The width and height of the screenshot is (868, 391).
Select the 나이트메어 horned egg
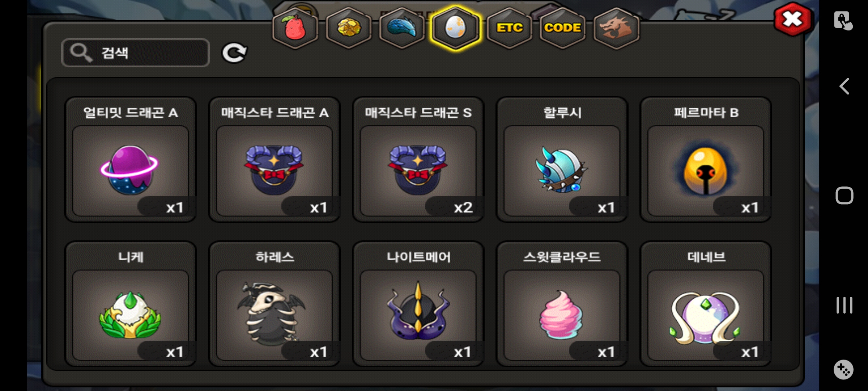click(418, 304)
